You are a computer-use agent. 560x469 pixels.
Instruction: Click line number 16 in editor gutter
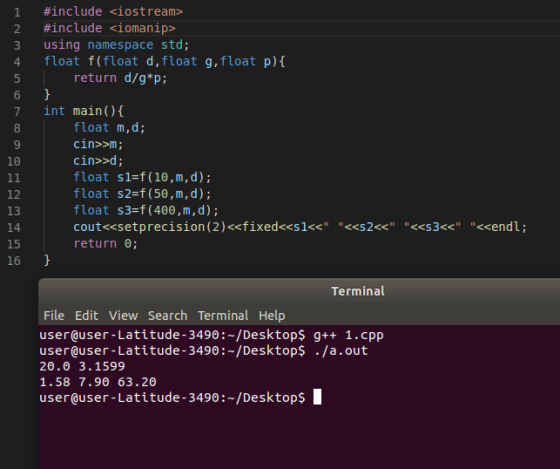[14, 261]
